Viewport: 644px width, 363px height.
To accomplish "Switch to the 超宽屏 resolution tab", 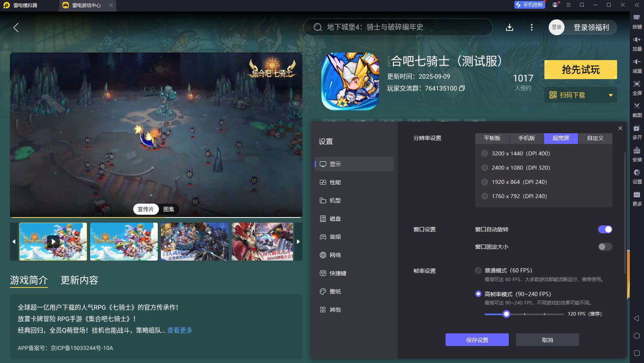I will 561,138.
